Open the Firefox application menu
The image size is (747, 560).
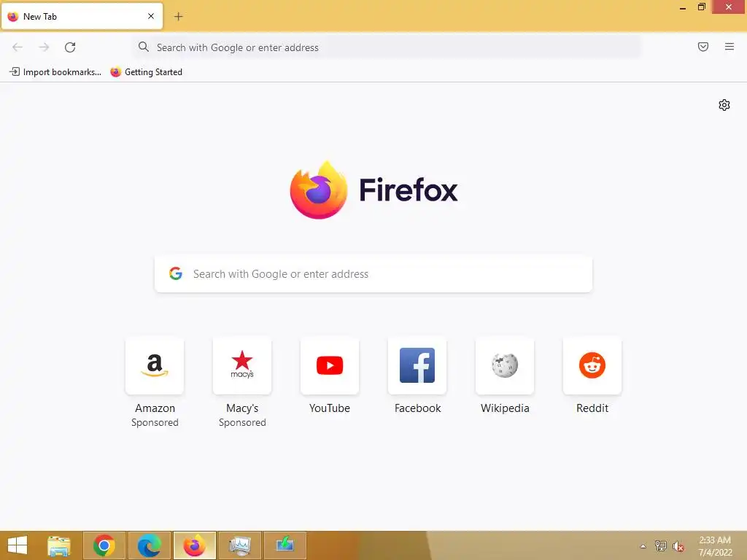(729, 47)
